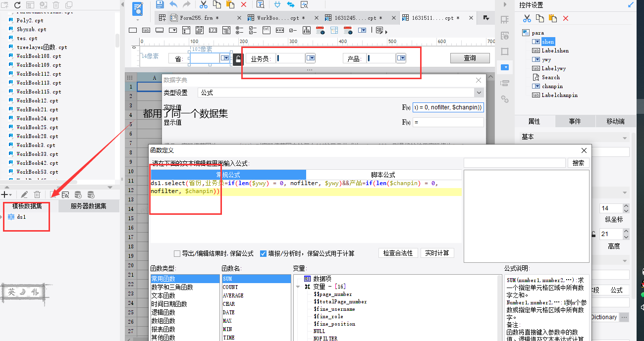644x341 pixels.
Task: Open the widget settings side panel icon
Action: 505,67
